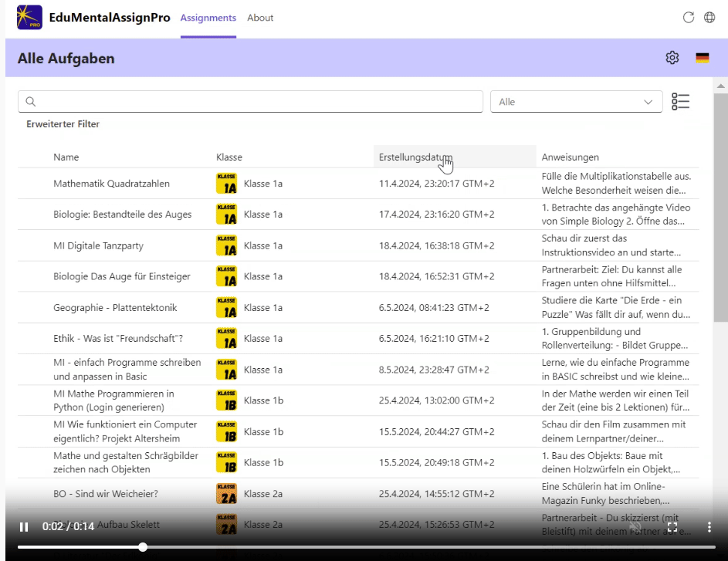
Task: Pause the video playback
Action: tap(24, 527)
